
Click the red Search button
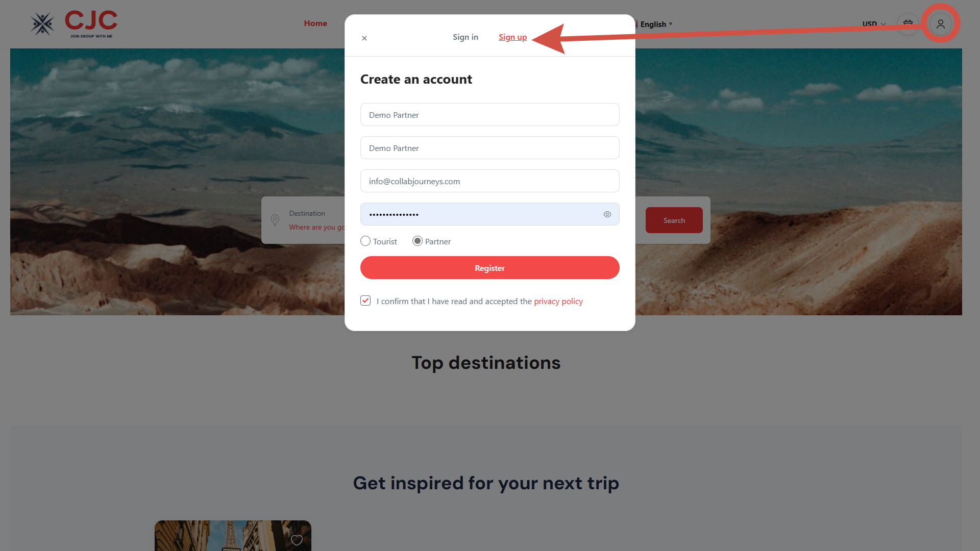(x=674, y=220)
